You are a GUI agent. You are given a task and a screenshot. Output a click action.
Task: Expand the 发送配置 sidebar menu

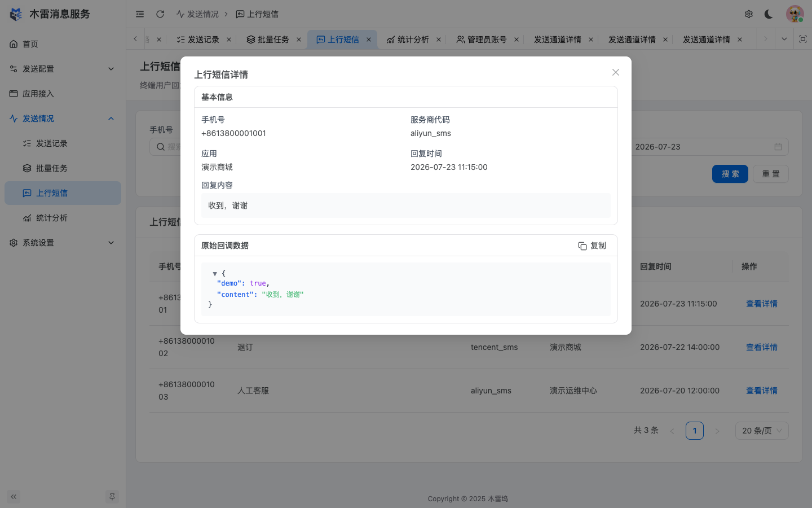click(x=63, y=69)
